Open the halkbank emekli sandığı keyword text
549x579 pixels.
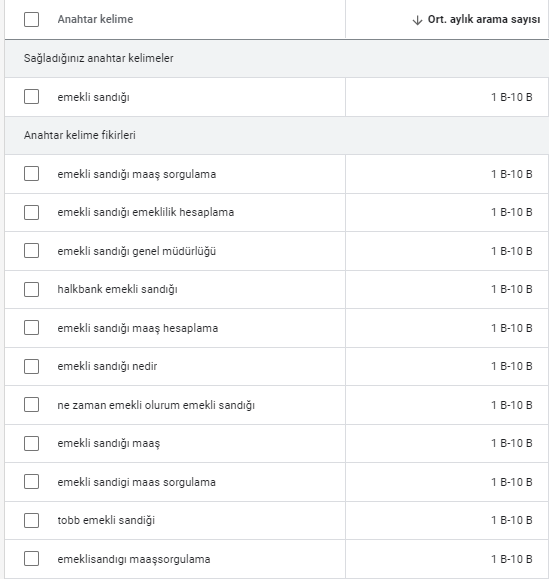tap(117, 289)
